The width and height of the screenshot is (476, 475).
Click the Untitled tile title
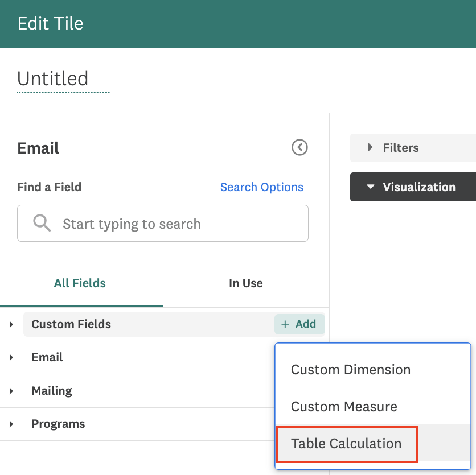53,79
